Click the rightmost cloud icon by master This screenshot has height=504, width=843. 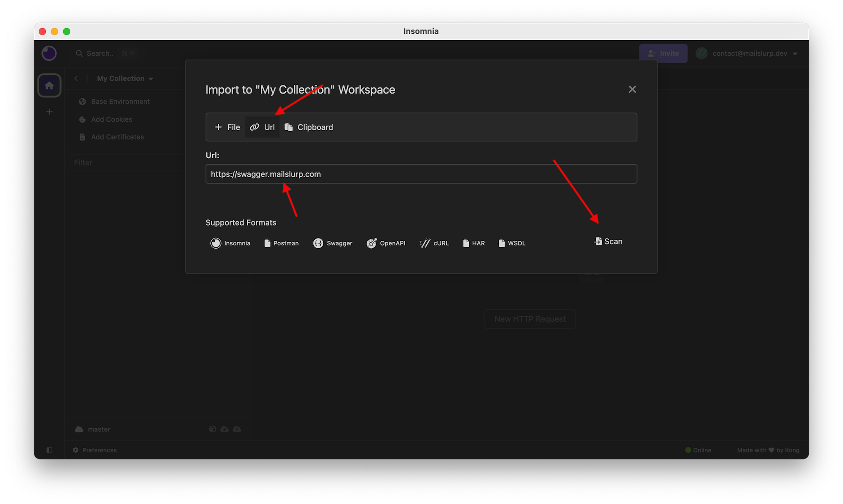point(237,429)
